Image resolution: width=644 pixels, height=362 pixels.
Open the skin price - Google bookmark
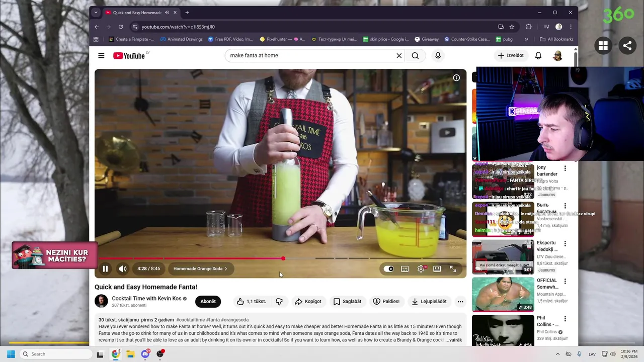pyautogui.click(x=385, y=39)
